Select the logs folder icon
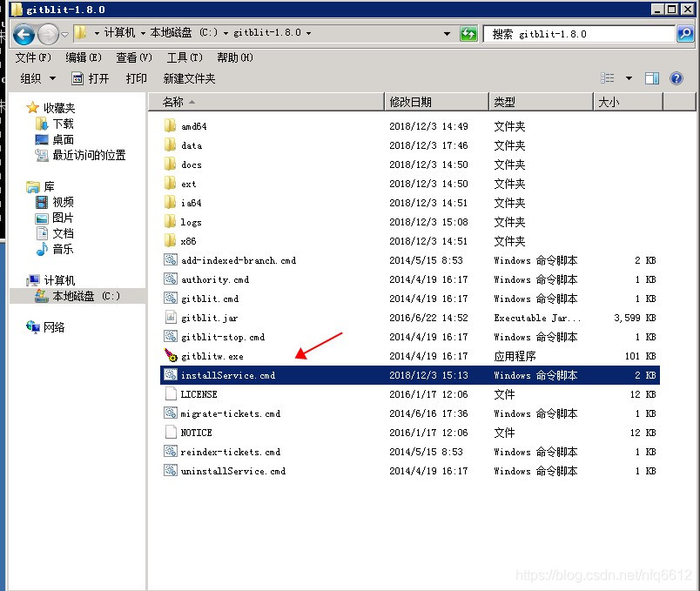The height and width of the screenshot is (591, 700). 170,221
